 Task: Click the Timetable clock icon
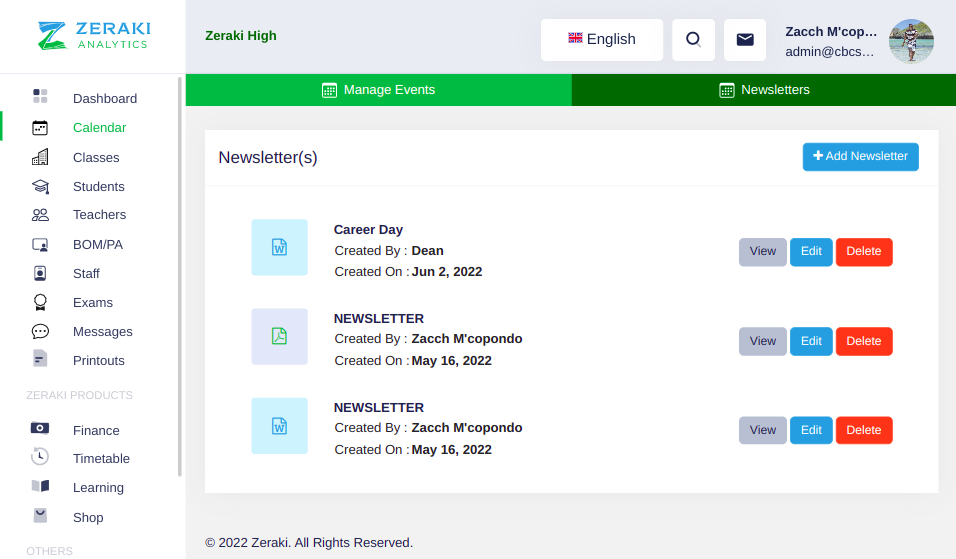click(40, 456)
